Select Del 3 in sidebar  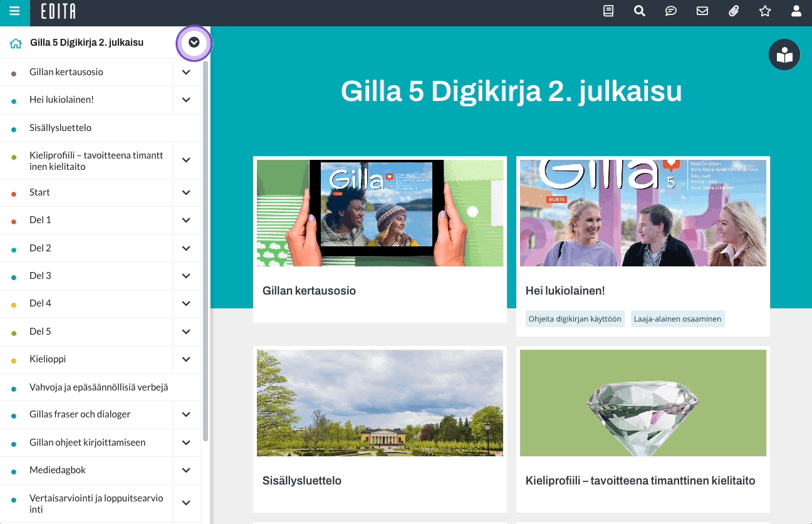(x=40, y=276)
